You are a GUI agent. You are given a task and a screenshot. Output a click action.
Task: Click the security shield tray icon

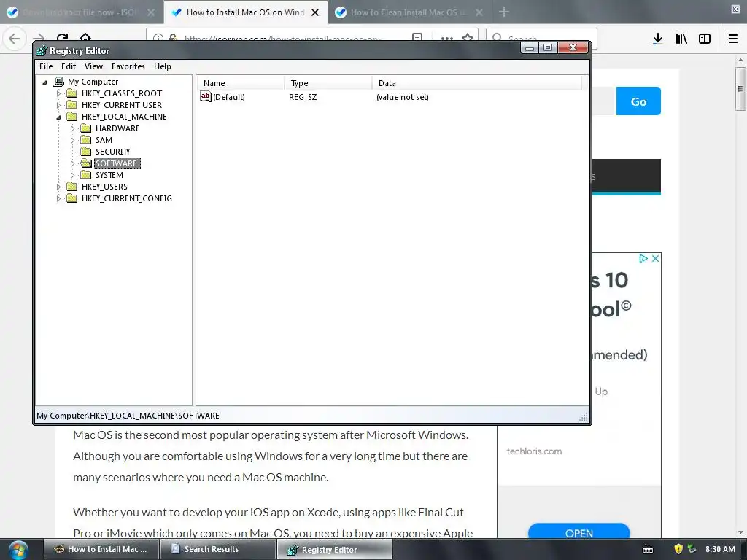678,549
